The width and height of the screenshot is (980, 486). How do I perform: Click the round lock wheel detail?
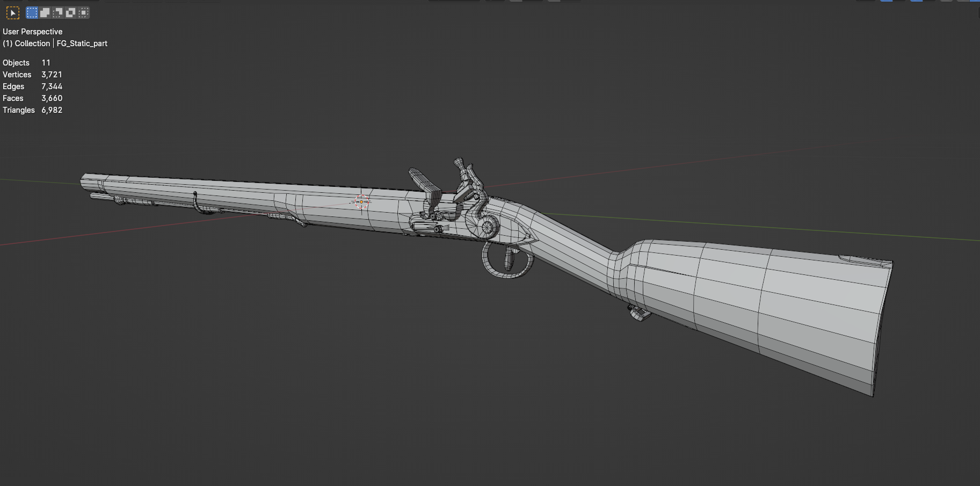[x=487, y=227]
